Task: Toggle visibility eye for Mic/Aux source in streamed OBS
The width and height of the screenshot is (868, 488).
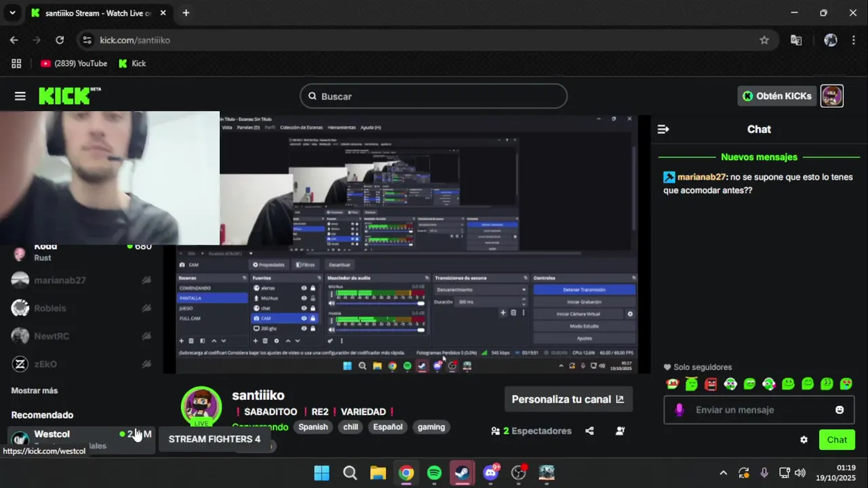Action: coord(304,298)
